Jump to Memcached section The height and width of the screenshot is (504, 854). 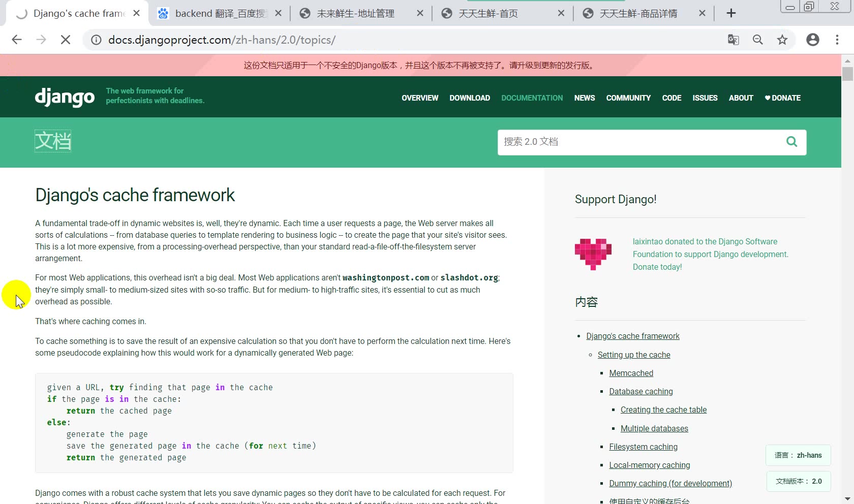click(x=631, y=373)
